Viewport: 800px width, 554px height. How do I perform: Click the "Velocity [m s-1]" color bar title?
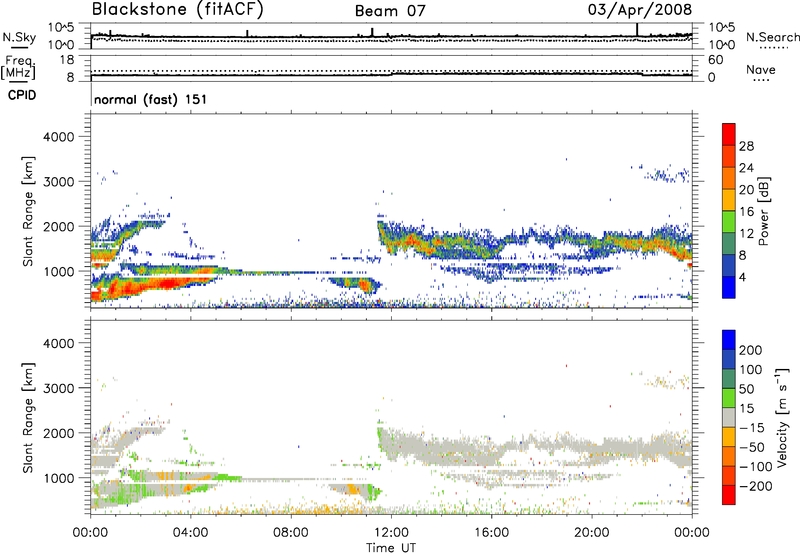[x=782, y=417]
